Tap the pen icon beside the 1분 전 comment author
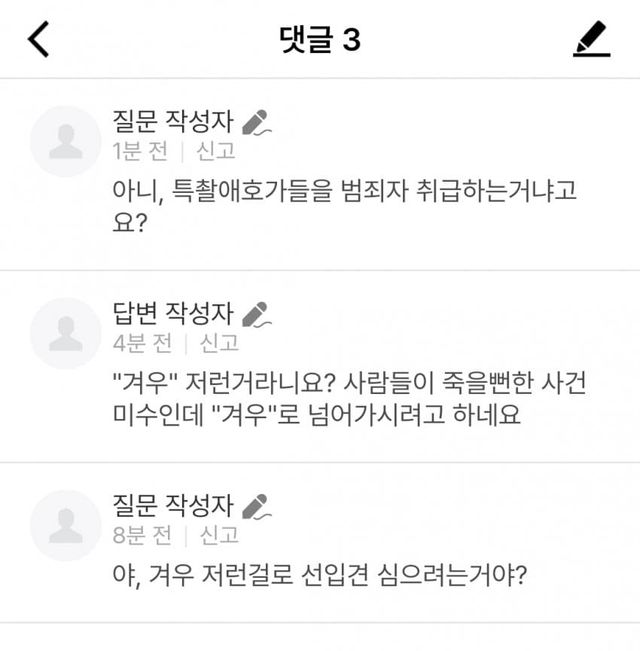640x651 pixels. tap(258, 124)
